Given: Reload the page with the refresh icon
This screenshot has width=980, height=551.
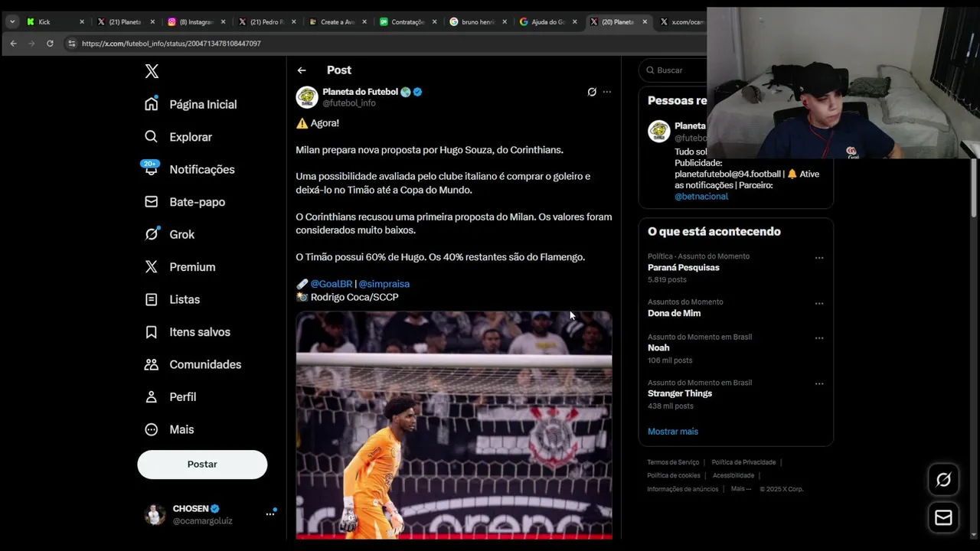Looking at the screenshot, I should (50, 44).
